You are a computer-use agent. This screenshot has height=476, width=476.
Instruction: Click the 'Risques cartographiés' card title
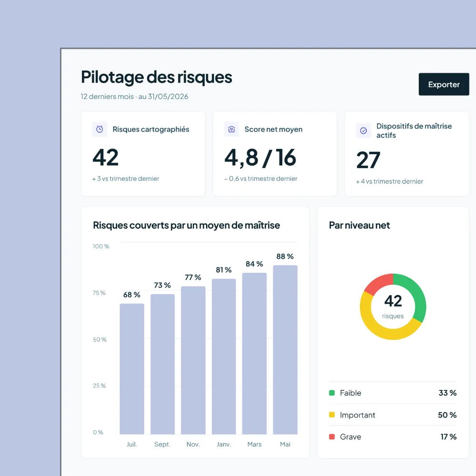pos(151,129)
